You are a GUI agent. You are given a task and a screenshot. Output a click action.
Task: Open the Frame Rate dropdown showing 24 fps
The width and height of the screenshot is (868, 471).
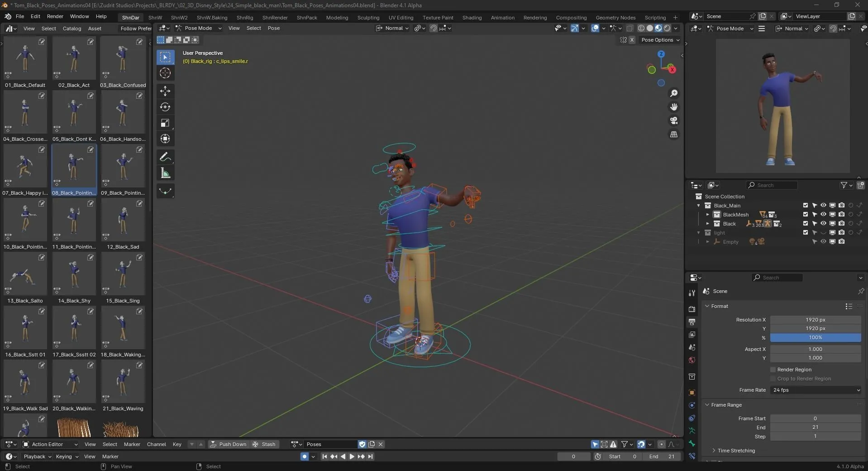815,390
